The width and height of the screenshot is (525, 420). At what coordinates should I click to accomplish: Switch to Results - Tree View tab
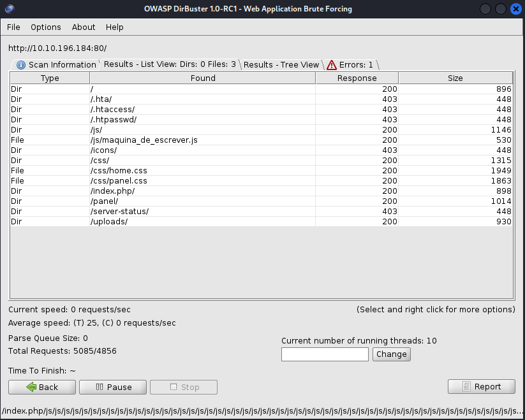[x=281, y=64]
